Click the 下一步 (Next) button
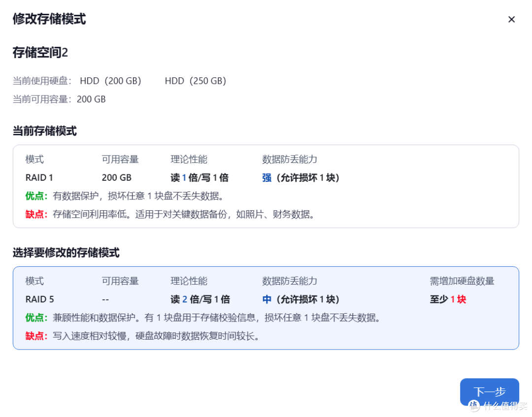Viewport: 532px width, 417px height. point(489,391)
